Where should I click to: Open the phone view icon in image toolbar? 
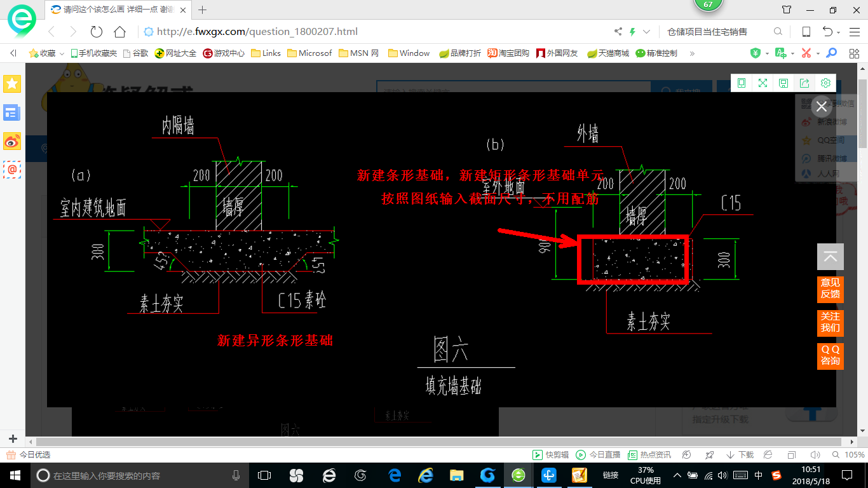(742, 83)
